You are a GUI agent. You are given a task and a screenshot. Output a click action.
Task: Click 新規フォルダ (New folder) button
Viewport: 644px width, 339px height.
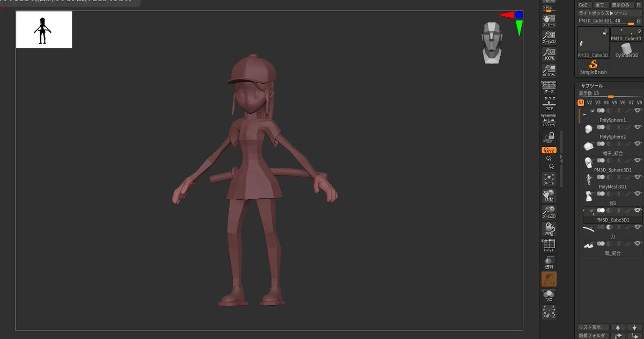(593, 335)
